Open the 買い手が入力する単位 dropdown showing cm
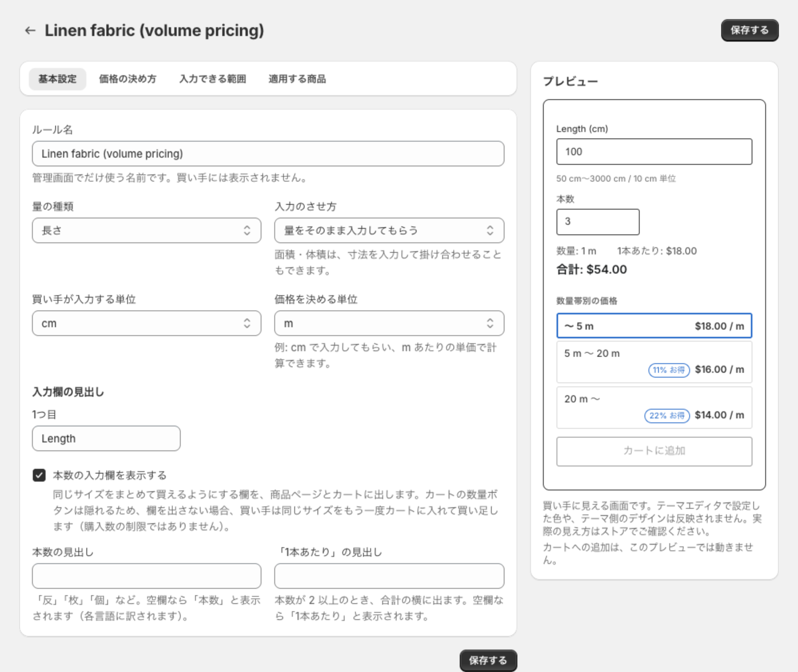The image size is (798, 672). 147,323
